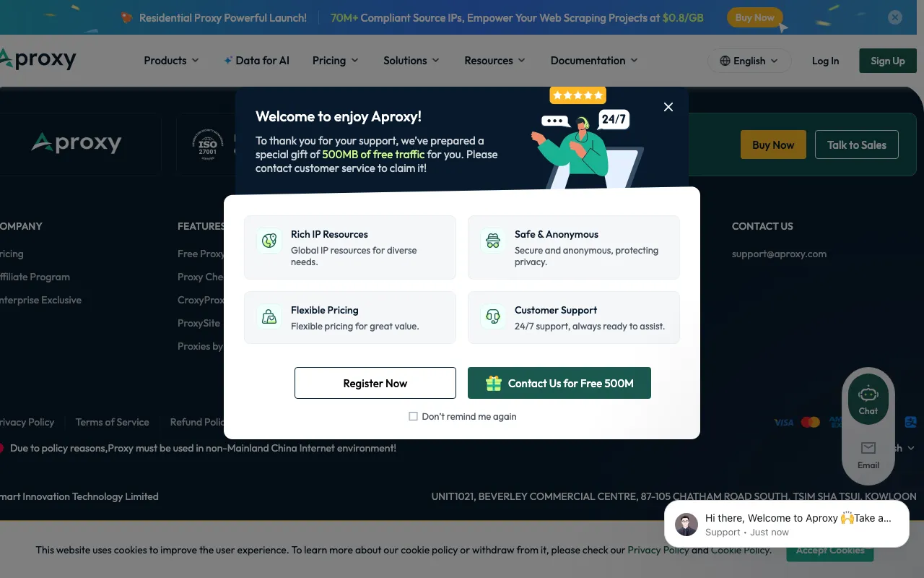
Task: Open the Affiliate Program link
Action: point(35,277)
